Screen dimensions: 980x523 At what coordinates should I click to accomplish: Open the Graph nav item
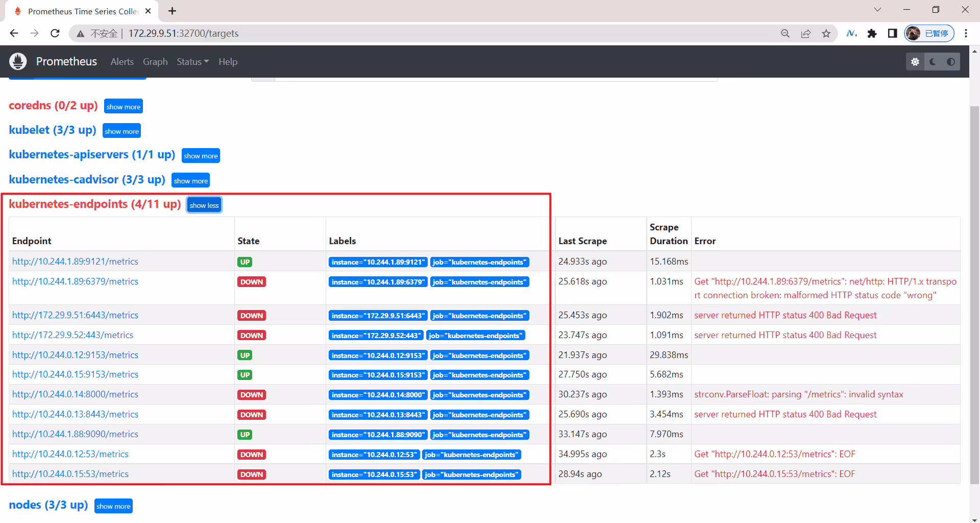pyautogui.click(x=155, y=62)
